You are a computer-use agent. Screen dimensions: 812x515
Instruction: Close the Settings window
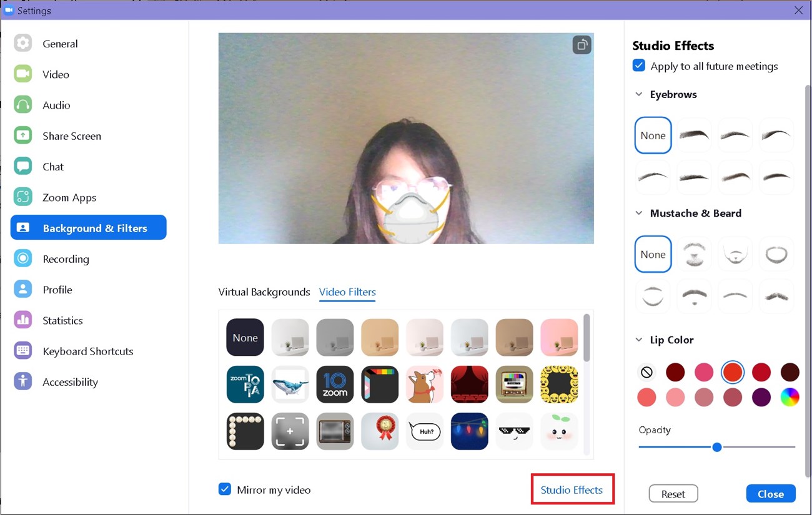click(798, 11)
